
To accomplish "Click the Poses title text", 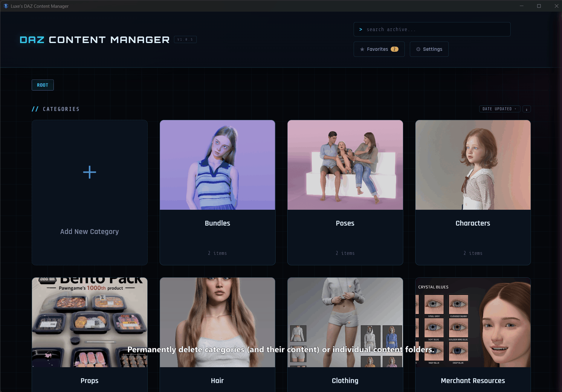I will [x=345, y=223].
